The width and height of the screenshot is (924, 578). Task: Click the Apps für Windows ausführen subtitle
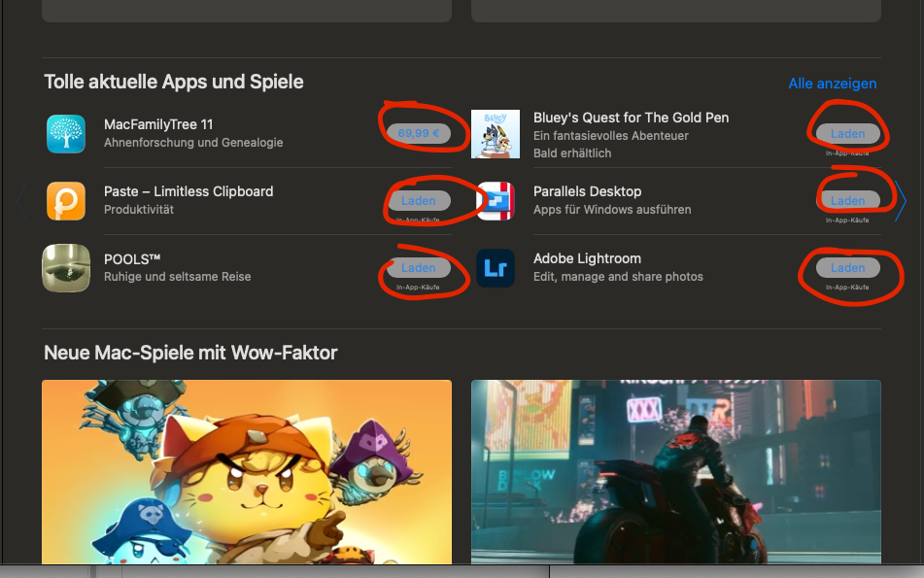point(612,210)
